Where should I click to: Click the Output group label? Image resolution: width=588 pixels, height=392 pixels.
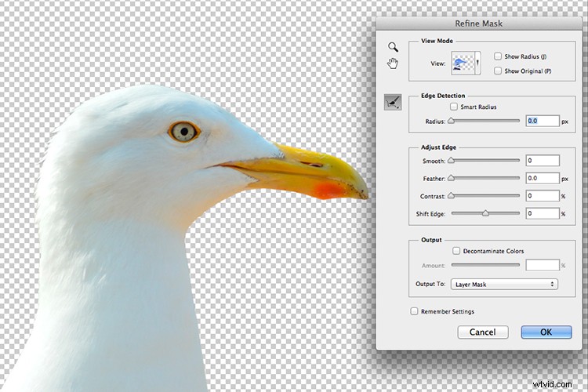(x=431, y=240)
